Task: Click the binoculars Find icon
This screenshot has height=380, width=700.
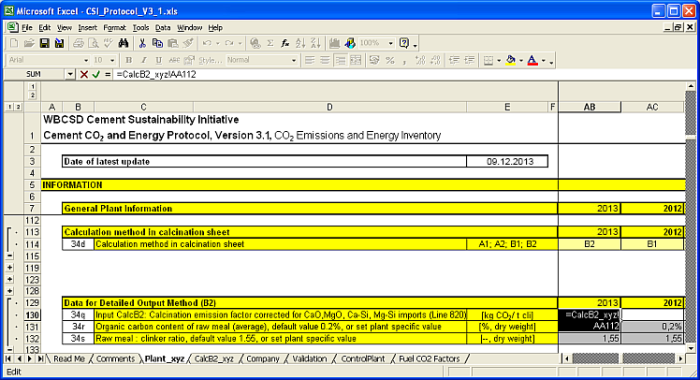Action: pos(123,43)
